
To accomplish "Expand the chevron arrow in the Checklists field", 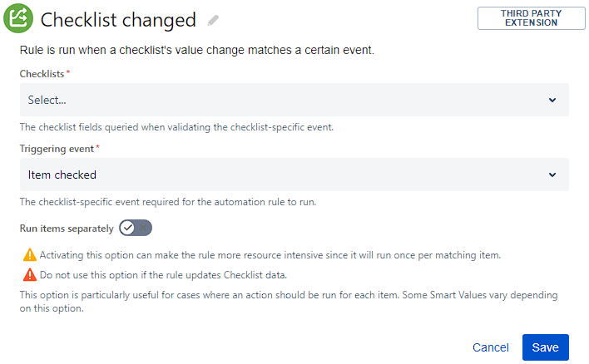I will click(x=552, y=100).
